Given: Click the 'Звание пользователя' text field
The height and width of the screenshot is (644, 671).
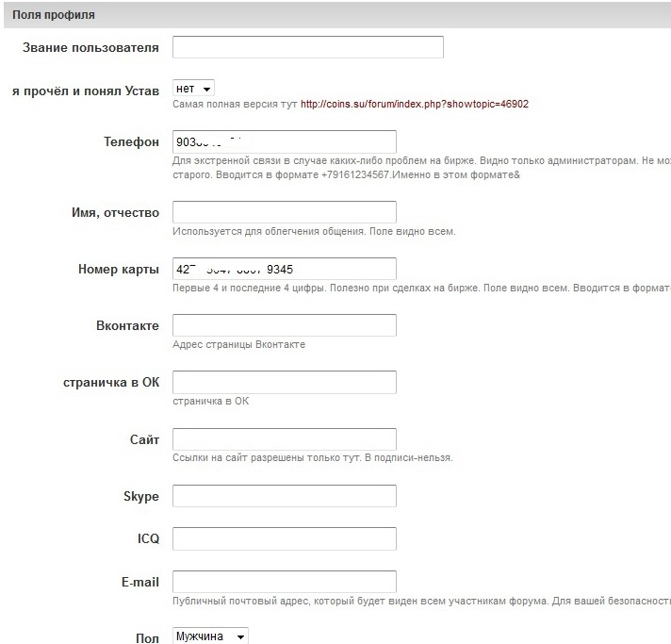Looking at the screenshot, I should [x=307, y=47].
